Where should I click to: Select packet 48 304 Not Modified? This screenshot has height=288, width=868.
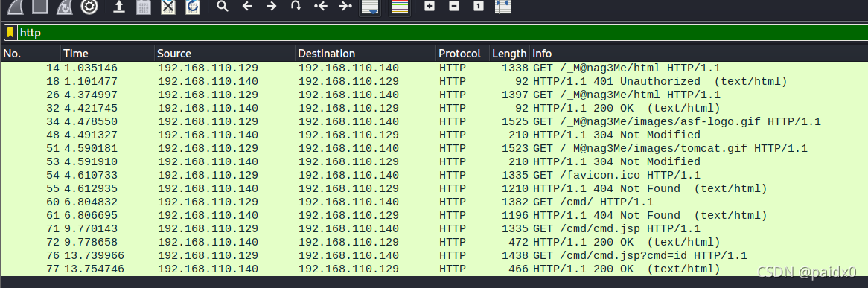point(434,135)
